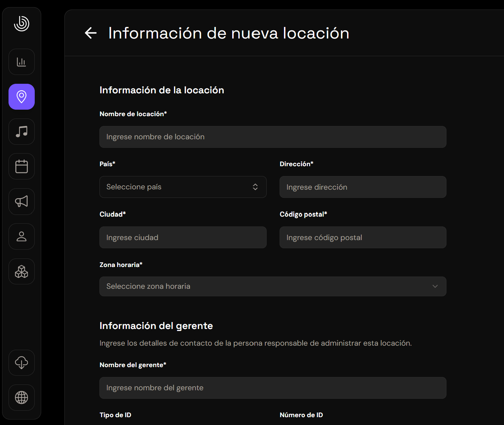Viewport: 504px width, 425px height.
Task: Click the 'Información del gerente' heading
Action: (156, 326)
